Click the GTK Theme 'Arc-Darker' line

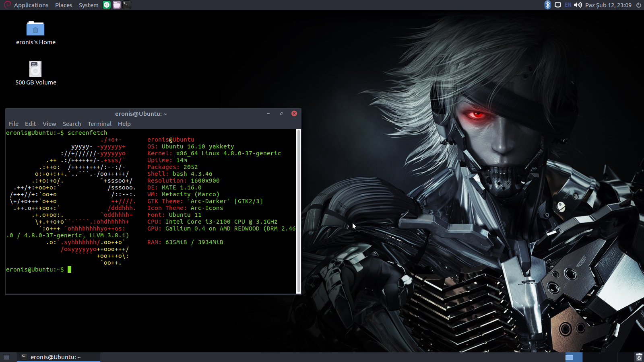[x=205, y=201]
